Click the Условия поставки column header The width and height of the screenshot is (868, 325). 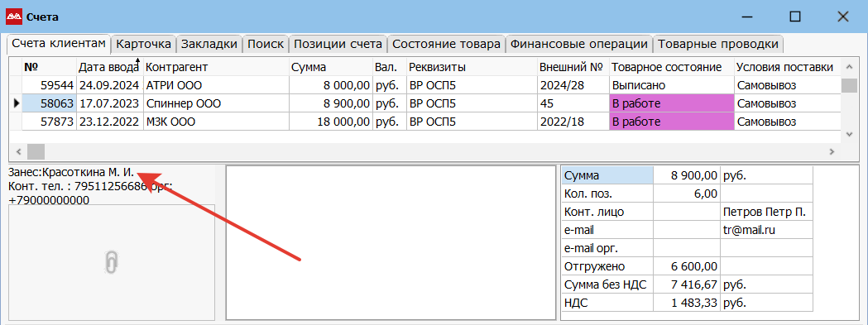787,68
